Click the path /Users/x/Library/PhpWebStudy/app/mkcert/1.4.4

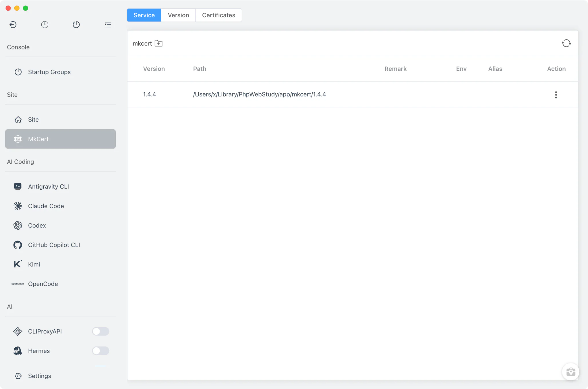[x=260, y=94]
